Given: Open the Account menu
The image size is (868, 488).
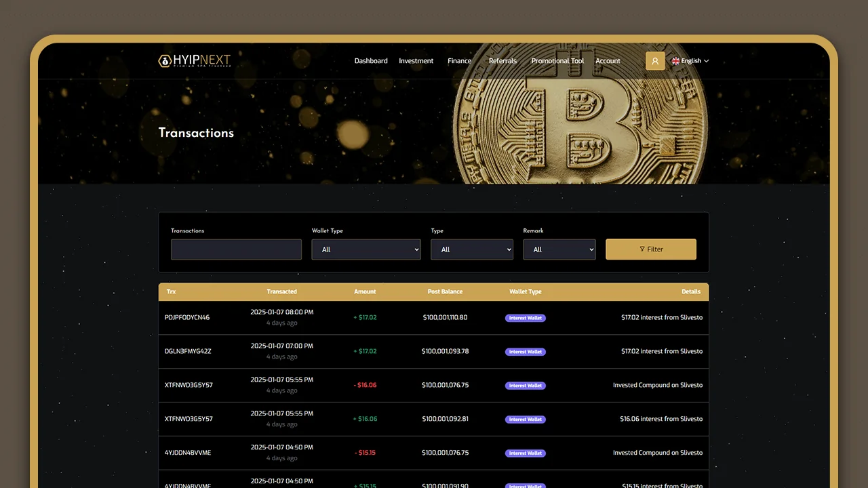Looking at the screenshot, I should pyautogui.click(x=608, y=61).
